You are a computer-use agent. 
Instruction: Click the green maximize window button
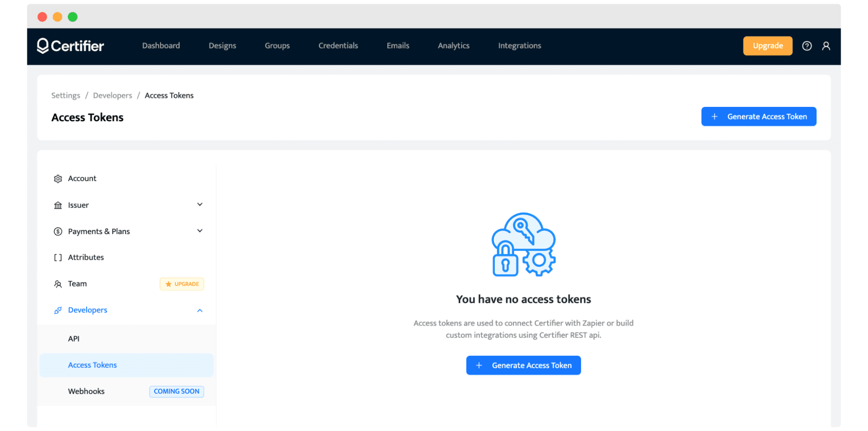click(x=73, y=17)
